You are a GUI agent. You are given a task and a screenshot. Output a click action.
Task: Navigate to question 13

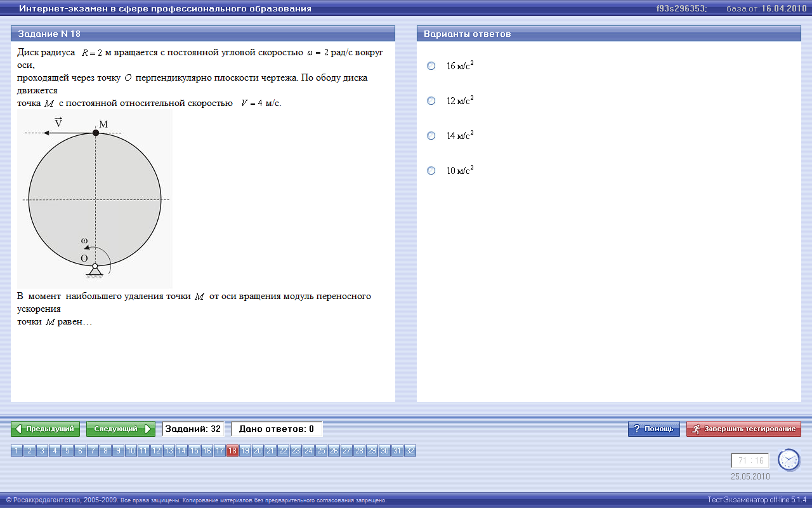(169, 451)
